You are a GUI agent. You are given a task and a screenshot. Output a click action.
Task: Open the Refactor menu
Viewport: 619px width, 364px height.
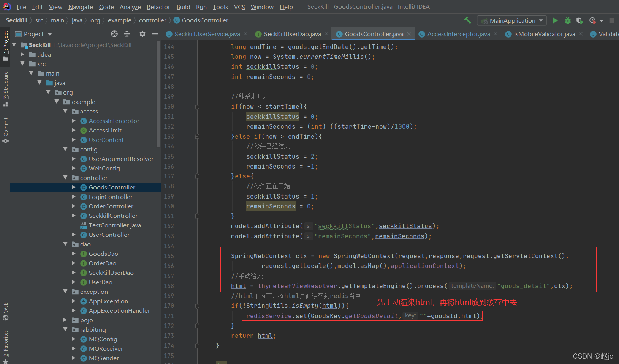(158, 7)
